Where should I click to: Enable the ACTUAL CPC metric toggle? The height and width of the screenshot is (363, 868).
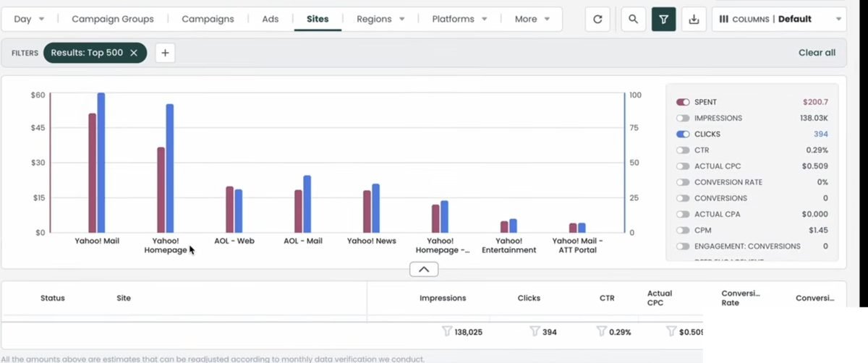(683, 166)
